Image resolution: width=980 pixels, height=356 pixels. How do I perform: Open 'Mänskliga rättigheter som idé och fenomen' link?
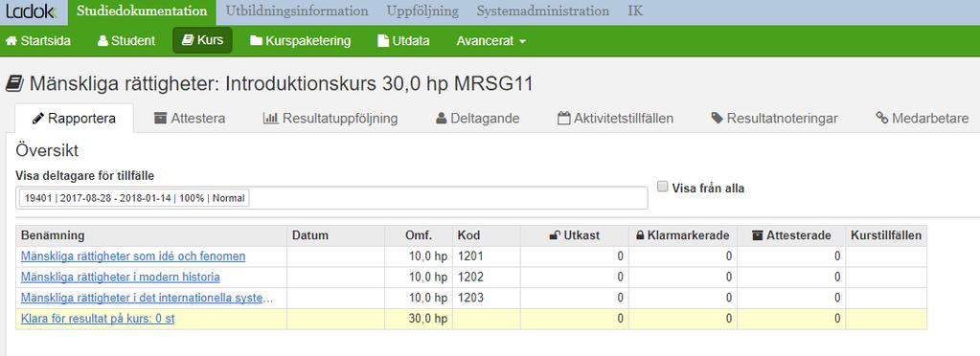(x=133, y=256)
